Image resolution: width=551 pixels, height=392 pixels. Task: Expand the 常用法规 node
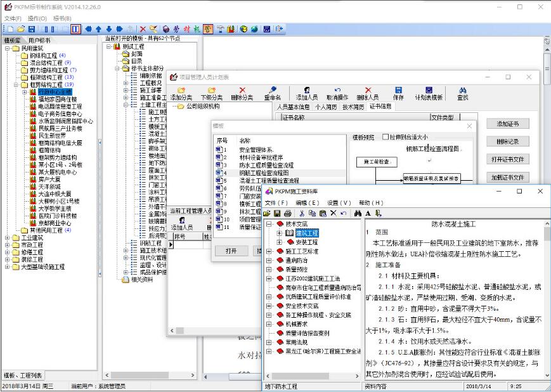pyautogui.click(x=269, y=342)
